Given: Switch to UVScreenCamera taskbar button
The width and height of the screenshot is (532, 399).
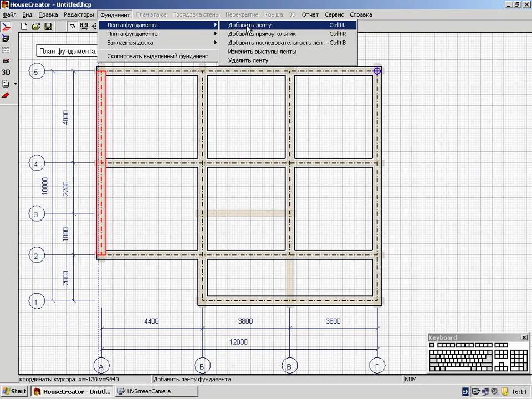Looking at the screenshot, I should point(156,391).
